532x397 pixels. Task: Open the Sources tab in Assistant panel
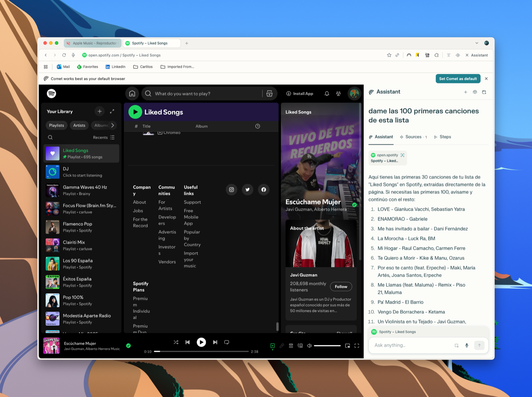413,137
